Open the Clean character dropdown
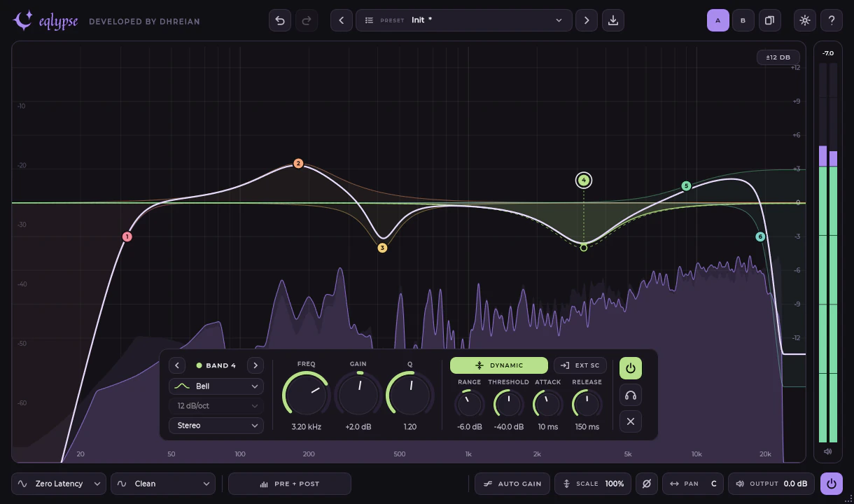Screen dimensions: 854x504 163,484
